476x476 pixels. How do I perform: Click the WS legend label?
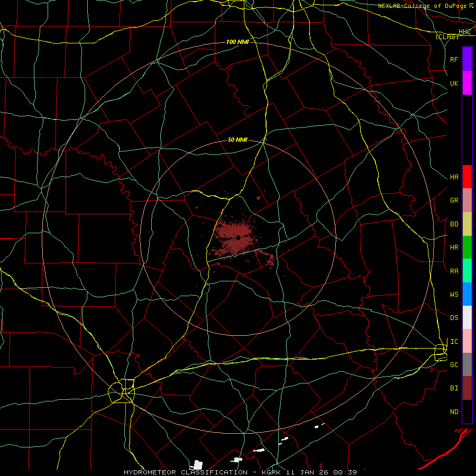454,295
